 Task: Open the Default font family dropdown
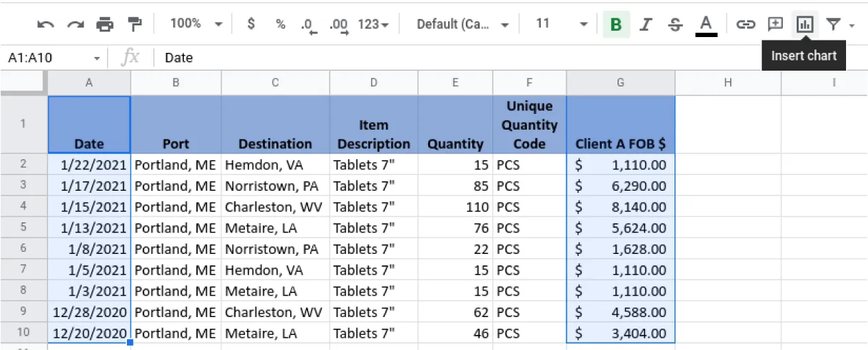[462, 24]
